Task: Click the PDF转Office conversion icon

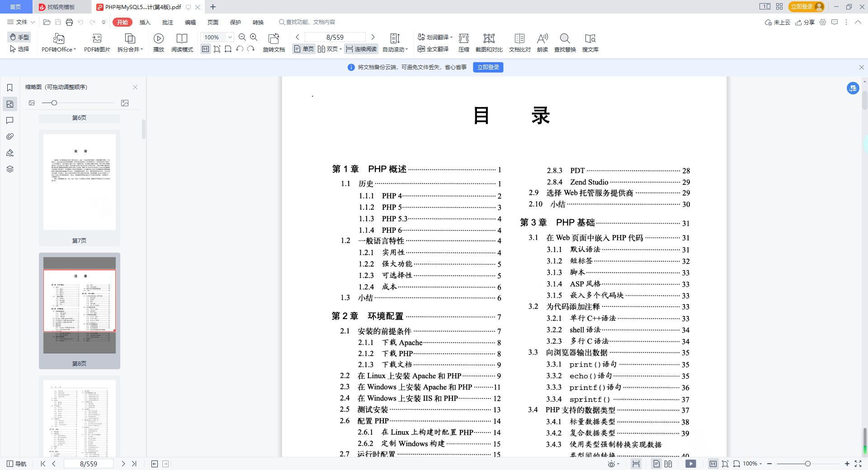Action: click(x=58, y=39)
